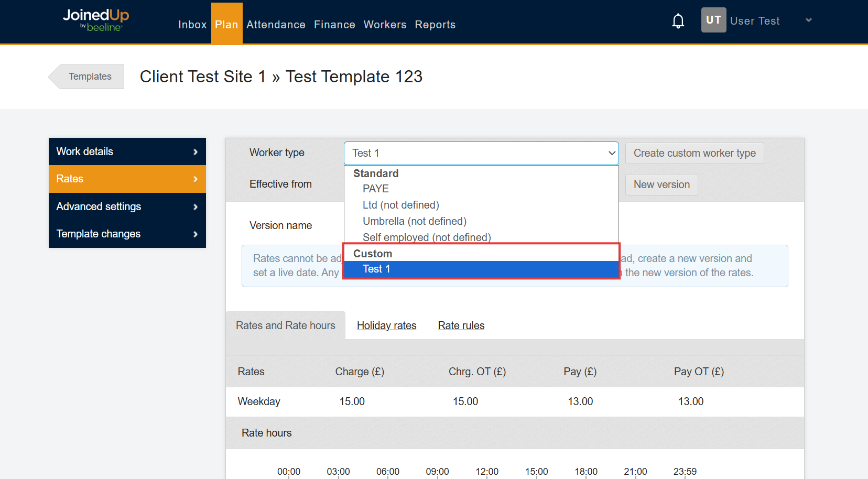Click the Weekday Charge value 15.00

pyautogui.click(x=352, y=401)
